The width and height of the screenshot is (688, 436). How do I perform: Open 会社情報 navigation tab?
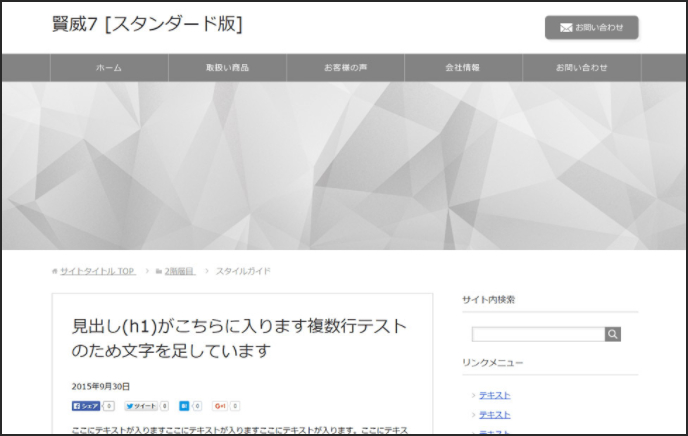click(x=463, y=68)
